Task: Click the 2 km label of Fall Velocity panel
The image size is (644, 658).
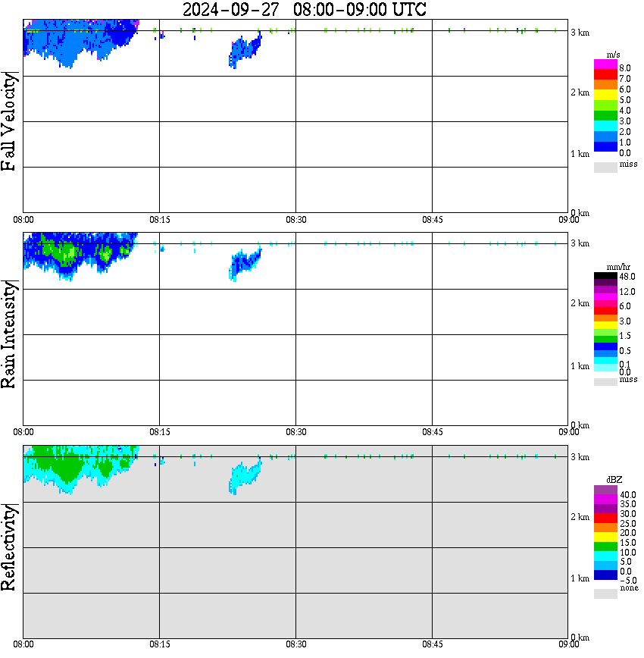Action: (x=580, y=92)
